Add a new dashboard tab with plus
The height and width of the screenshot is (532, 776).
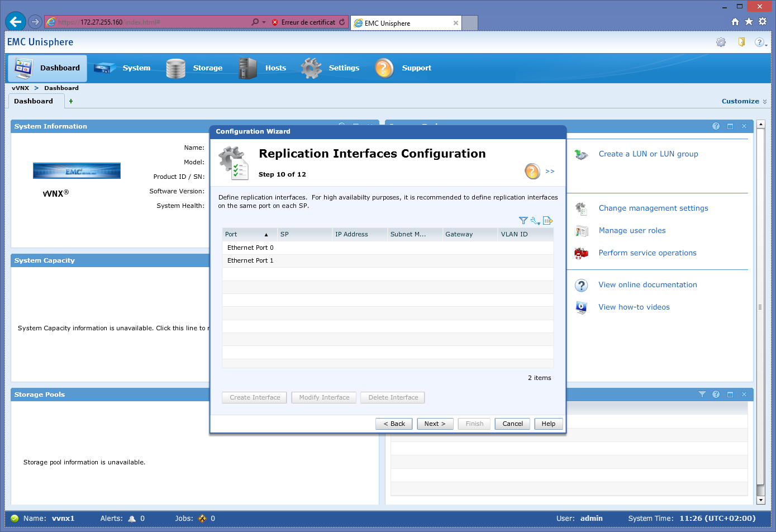point(71,101)
